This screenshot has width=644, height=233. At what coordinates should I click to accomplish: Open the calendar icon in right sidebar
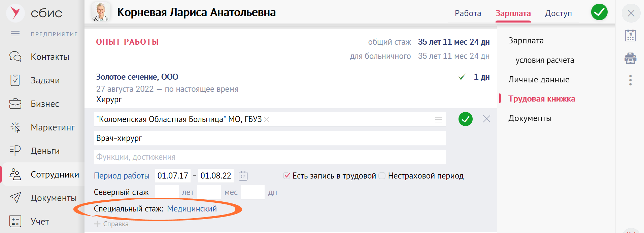coord(630,36)
